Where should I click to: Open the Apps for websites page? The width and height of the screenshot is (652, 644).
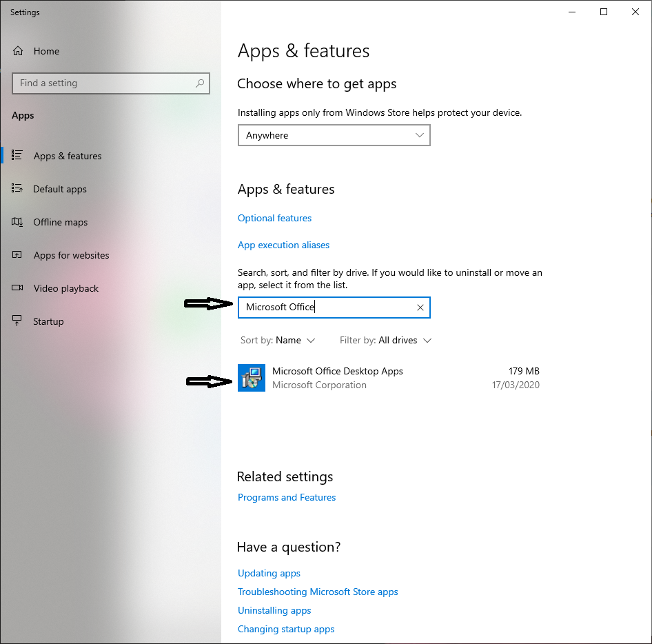(x=71, y=255)
